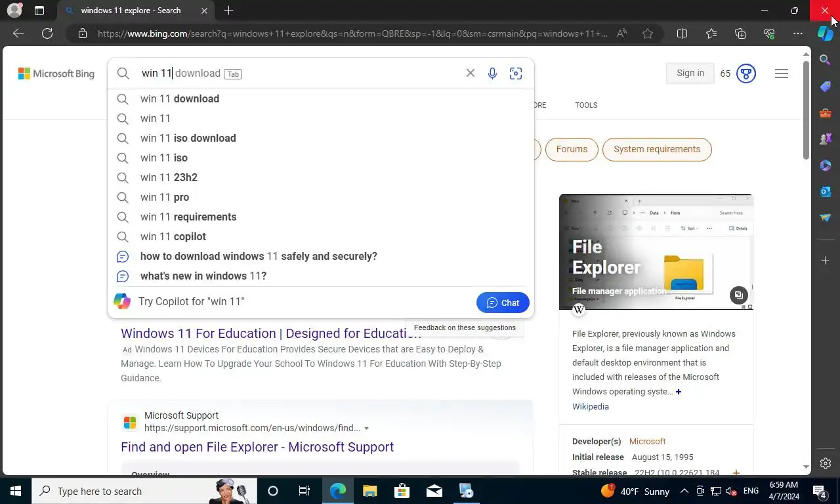840x504 pixels.
Task: Open File Explorer from the taskbar
Action: point(369,491)
